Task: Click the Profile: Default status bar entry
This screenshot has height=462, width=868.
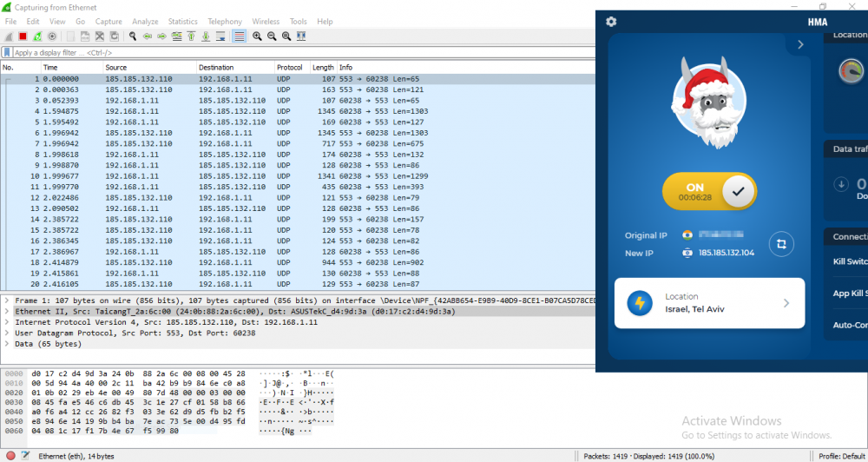Action: tap(841, 456)
